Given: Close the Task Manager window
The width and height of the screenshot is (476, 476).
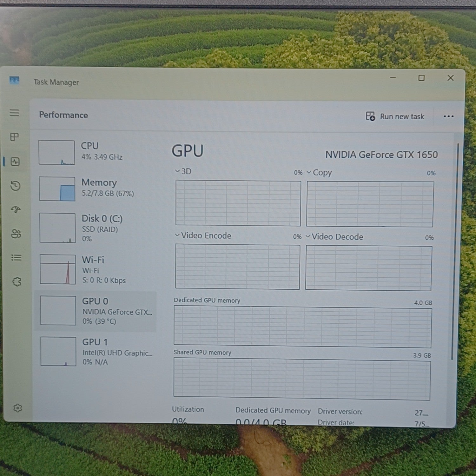Looking at the screenshot, I should (x=451, y=78).
